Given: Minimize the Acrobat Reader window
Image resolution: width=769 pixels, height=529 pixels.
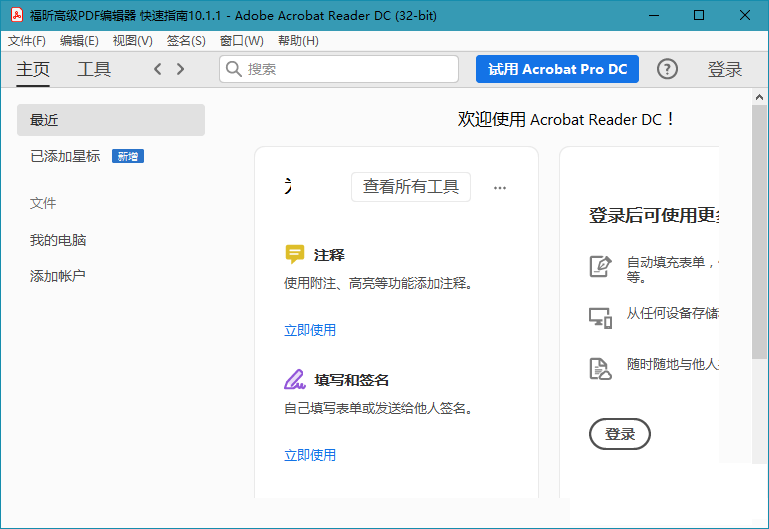Looking at the screenshot, I should coord(654,15).
